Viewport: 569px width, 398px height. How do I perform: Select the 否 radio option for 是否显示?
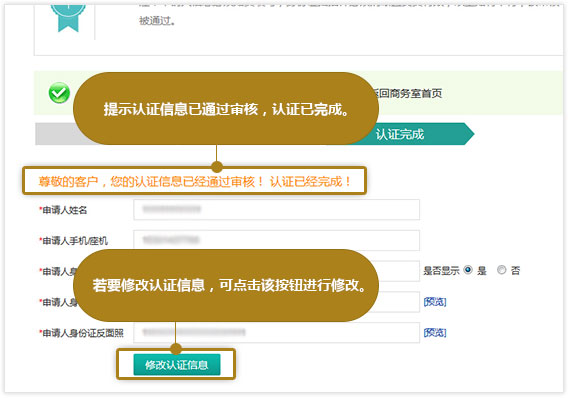click(502, 270)
